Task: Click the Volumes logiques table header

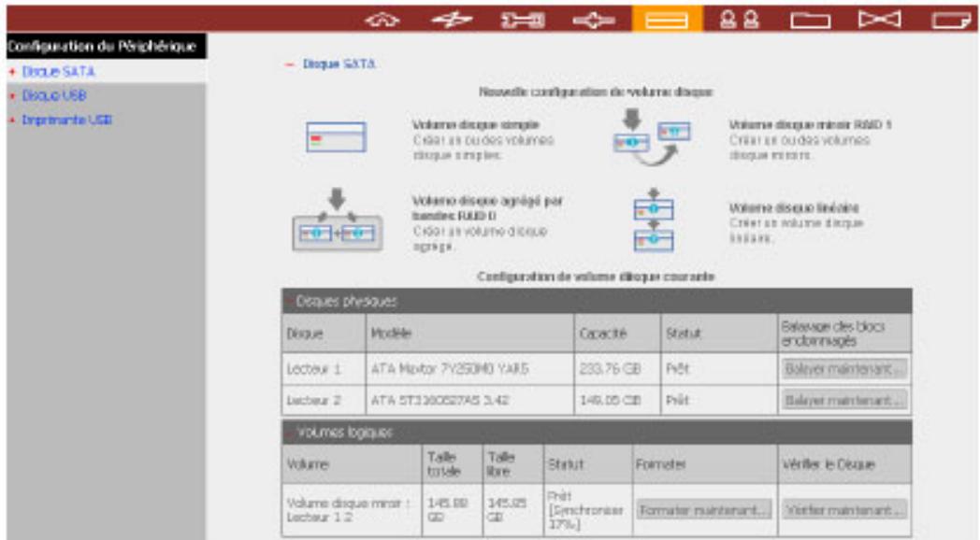Action: [x=597, y=432]
